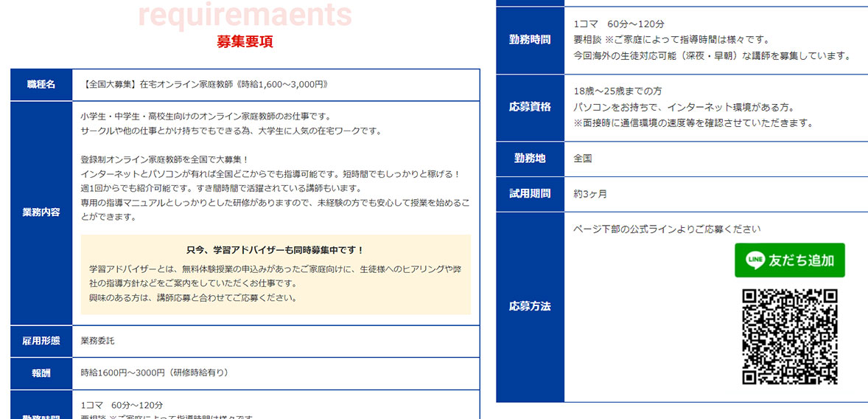868x419 pixels.
Task: Click the 全国 value cell
Action: [x=716, y=159]
